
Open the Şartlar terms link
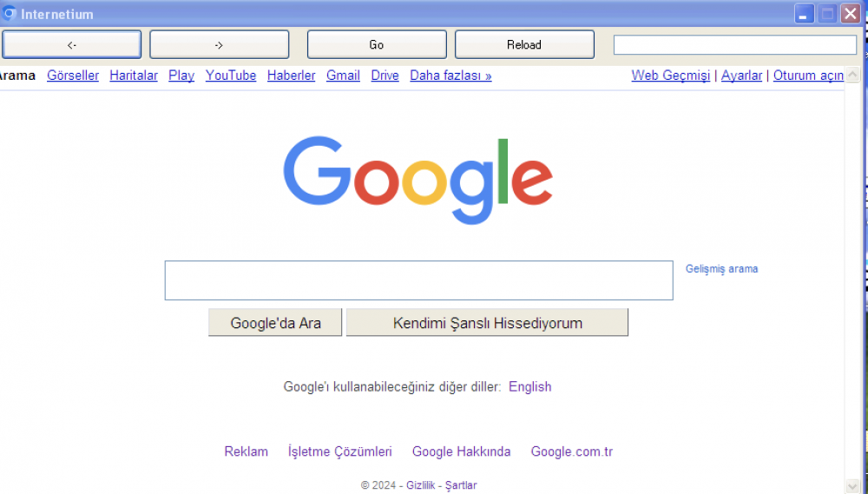461,485
